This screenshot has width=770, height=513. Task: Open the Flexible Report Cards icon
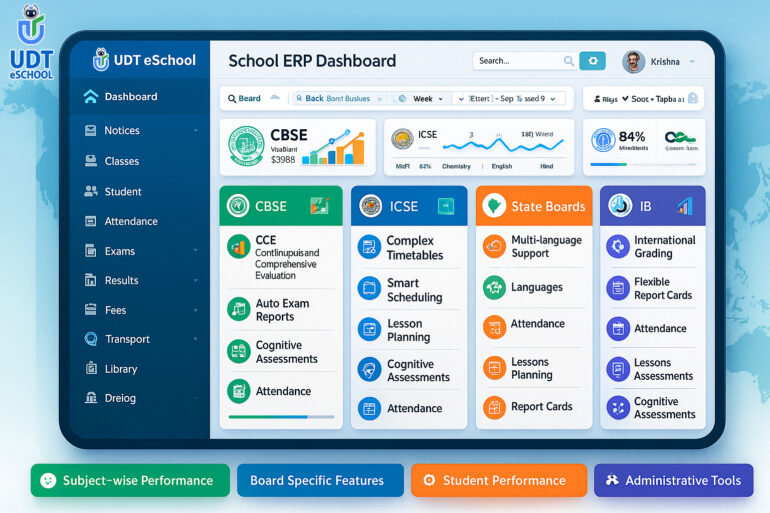pyautogui.click(x=618, y=289)
